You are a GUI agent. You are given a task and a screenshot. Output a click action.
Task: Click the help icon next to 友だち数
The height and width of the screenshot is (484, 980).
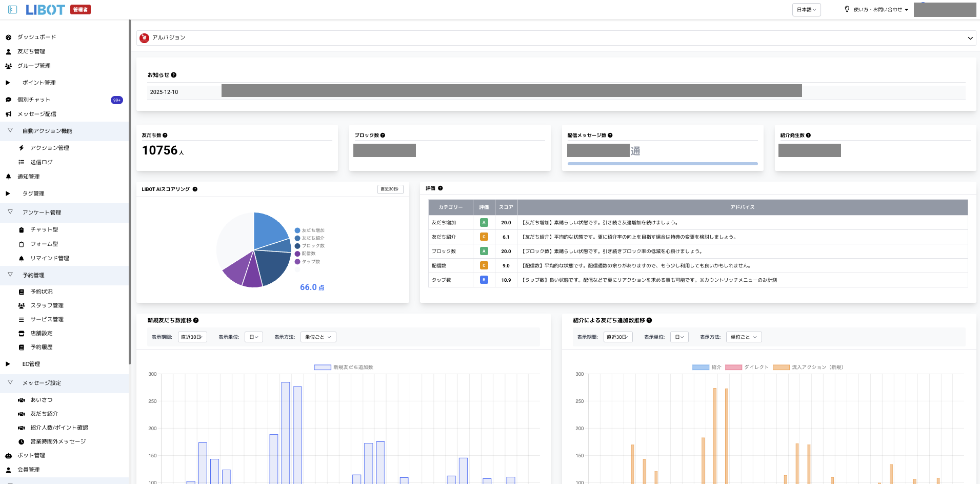(165, 135)
